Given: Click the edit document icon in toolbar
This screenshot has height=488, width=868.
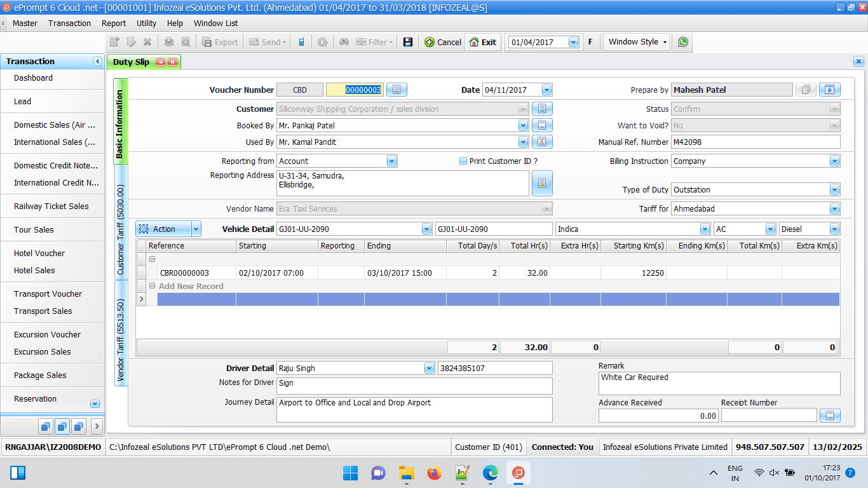Looking at the screenshot, I should click(132, 42).
